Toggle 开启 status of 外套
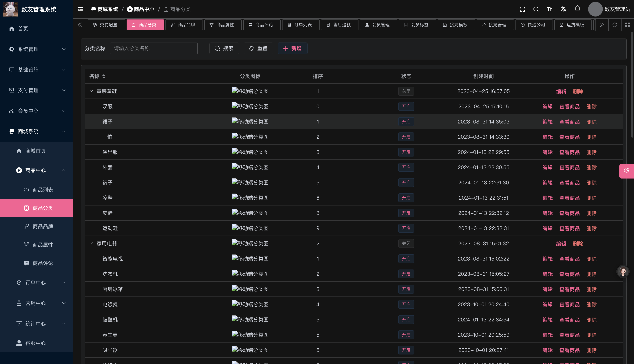This screenshot has height=364, width=634. 406,167
